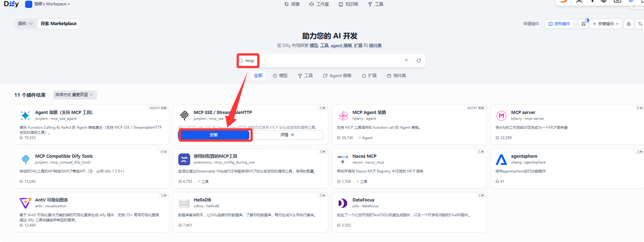The width and height of the screenshot is (644, 242).
Task: Click the 详情 button on MCP SSE card
Action: (x=287, y=135)
